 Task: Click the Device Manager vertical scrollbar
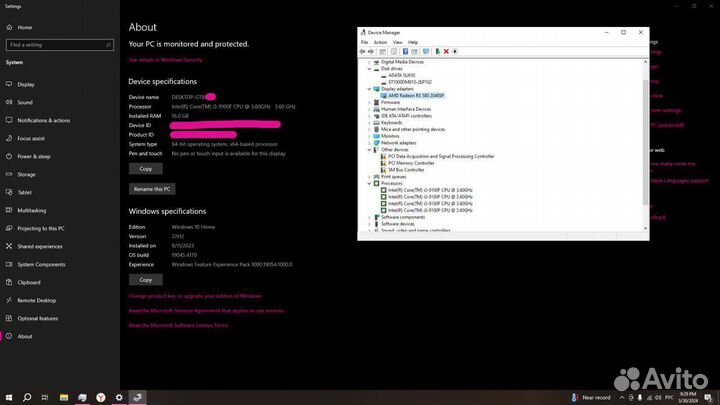(645, 142)
